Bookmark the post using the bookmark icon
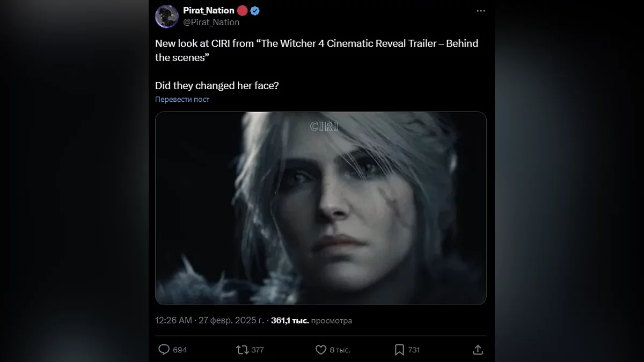This screenshot has width=644, height=362. pyautogui.click(x=399, y=350)
